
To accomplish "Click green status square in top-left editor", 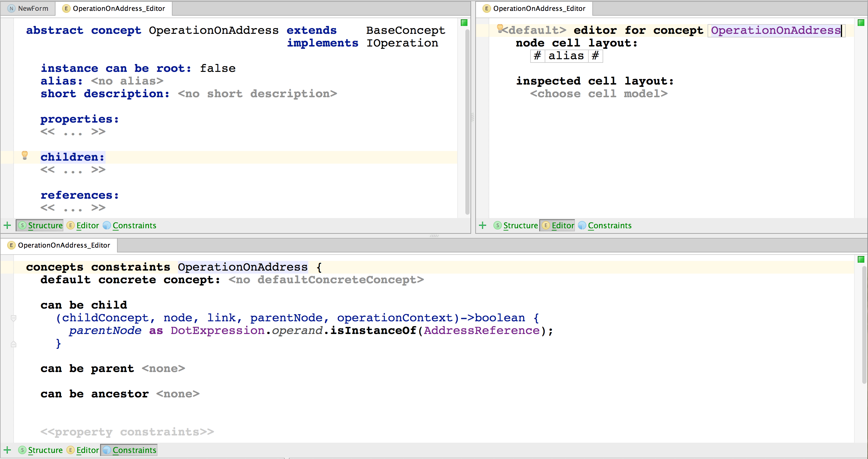I will point(464,23).
